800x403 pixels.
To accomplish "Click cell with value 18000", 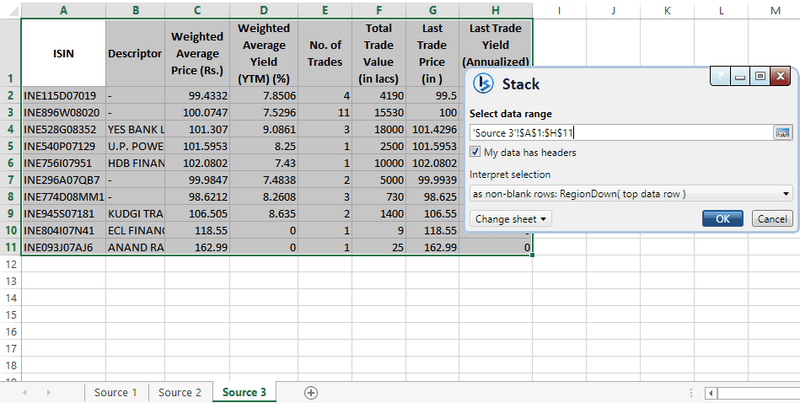I will click(379, 129).
